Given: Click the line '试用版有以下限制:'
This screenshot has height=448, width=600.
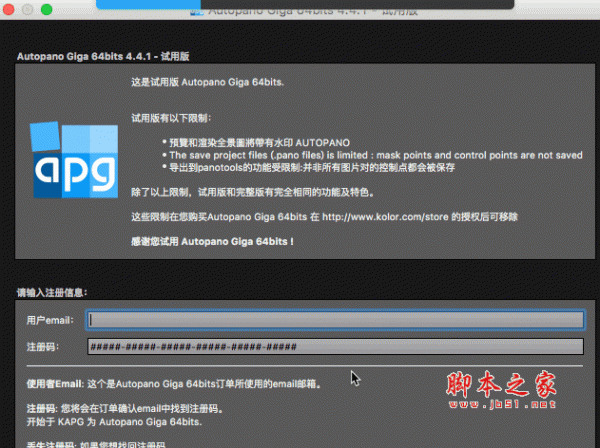Looking at the screenshot, I should (171, 118).
